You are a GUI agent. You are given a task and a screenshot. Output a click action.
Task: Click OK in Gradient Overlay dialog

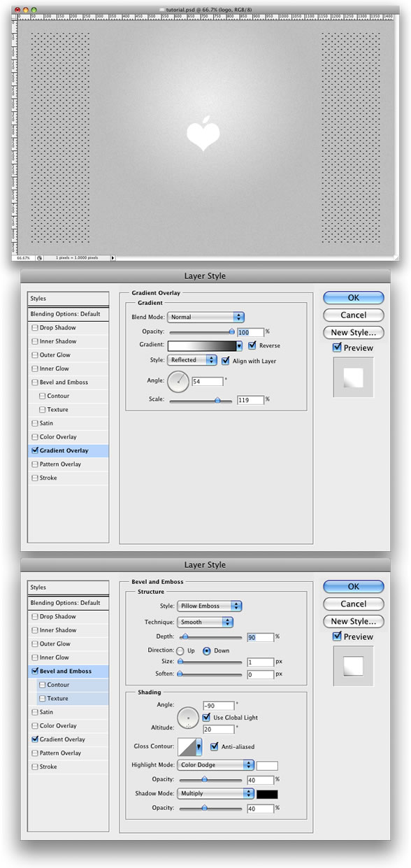coord(354,297)
